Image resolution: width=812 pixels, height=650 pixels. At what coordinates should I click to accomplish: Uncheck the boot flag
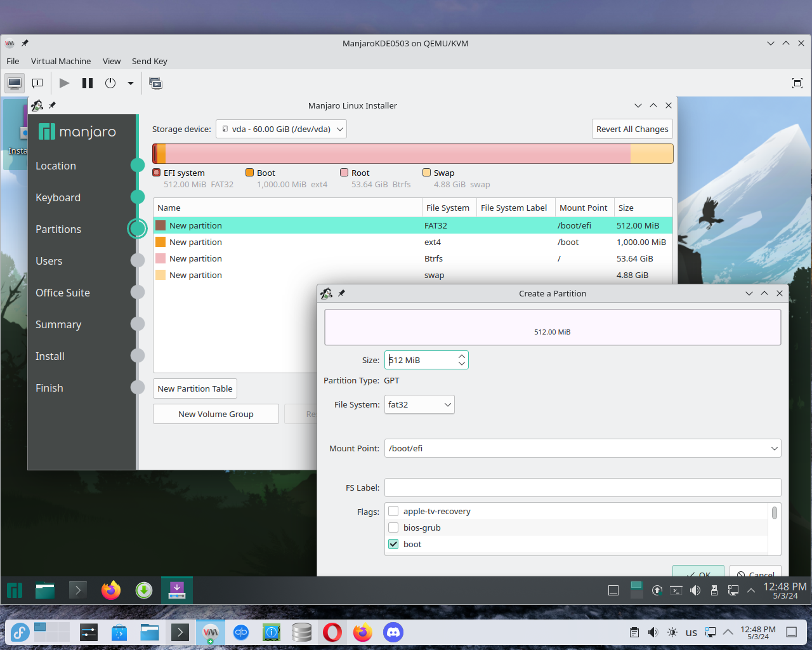393,544
